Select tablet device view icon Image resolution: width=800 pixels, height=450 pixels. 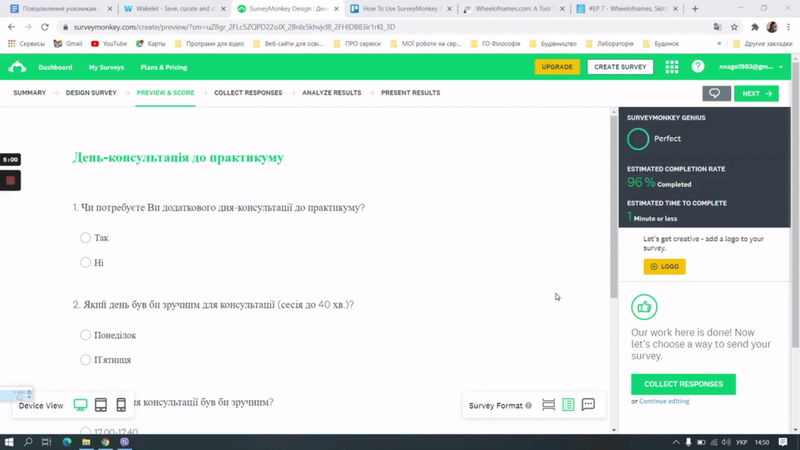(101, 405)
